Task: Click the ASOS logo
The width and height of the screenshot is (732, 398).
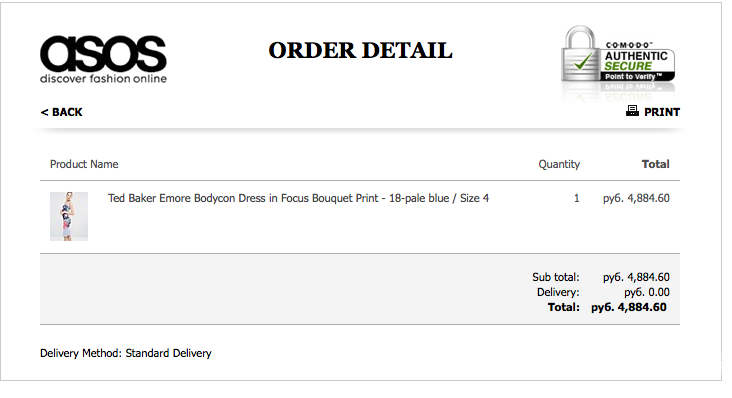Action: (103, 59)
